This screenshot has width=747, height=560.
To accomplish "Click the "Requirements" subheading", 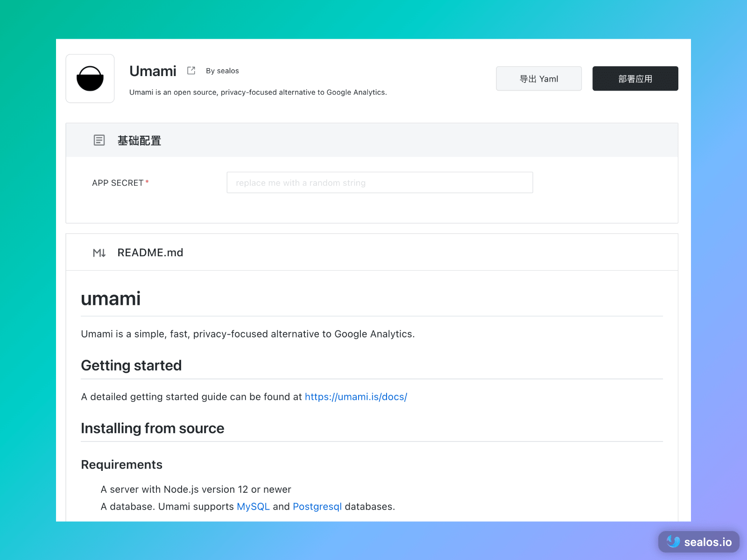I will pyautogui.click(x=122, y=464).
